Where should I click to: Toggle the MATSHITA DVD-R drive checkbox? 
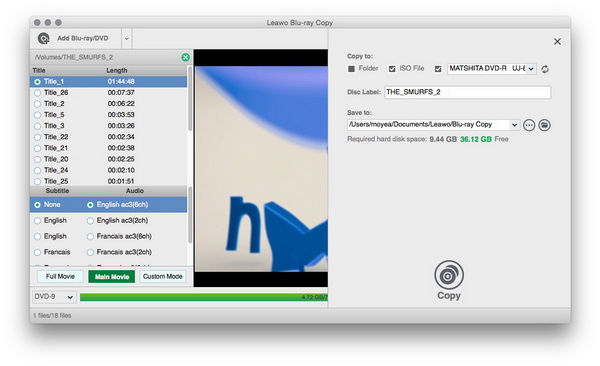click(x=438, y=69)
